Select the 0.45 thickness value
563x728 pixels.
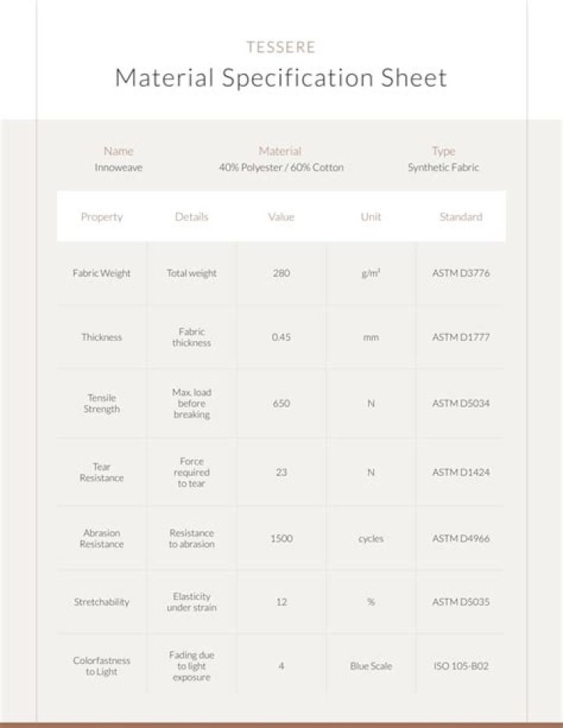pos(281,337)
